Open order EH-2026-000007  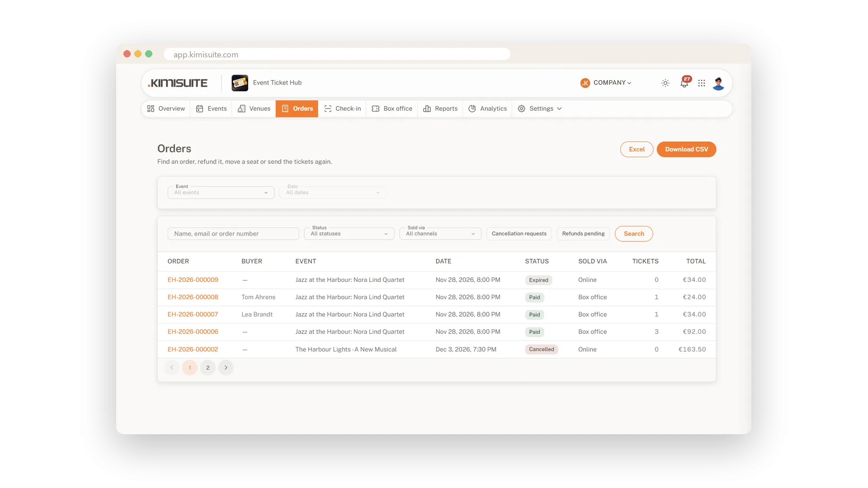[x=193, y=314]
